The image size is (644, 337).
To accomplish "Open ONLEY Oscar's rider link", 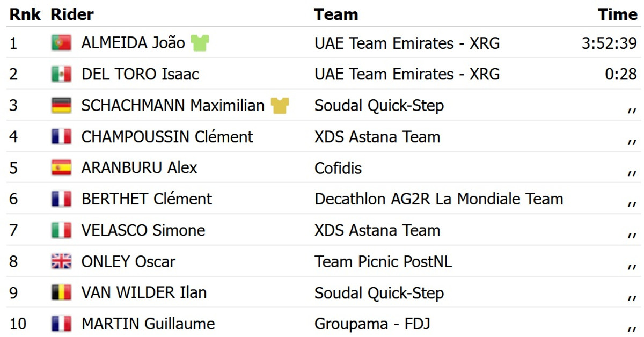I will tap(128, 262).
